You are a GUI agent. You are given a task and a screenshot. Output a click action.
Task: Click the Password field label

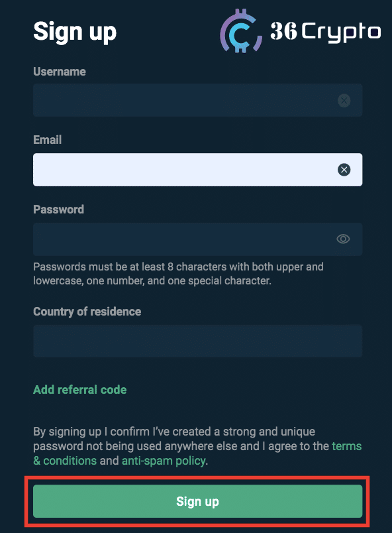[58, 209]
